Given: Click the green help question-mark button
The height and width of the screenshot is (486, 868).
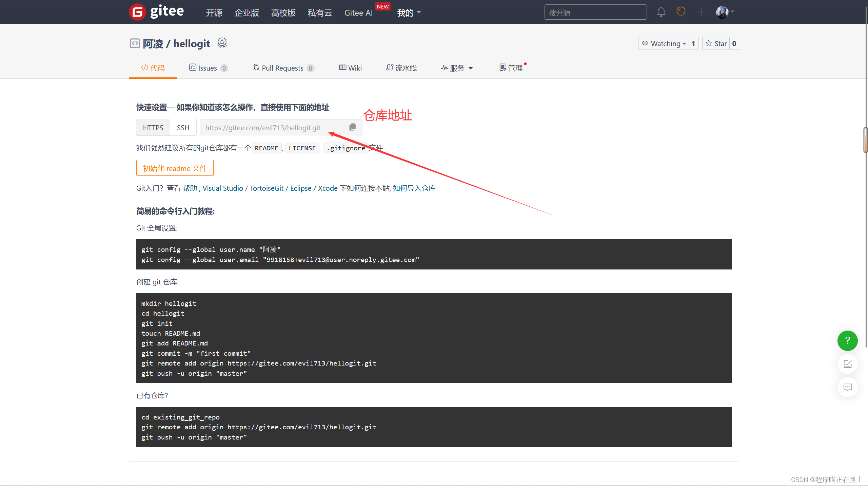Looking at the screenshot, I should point(847,340).
